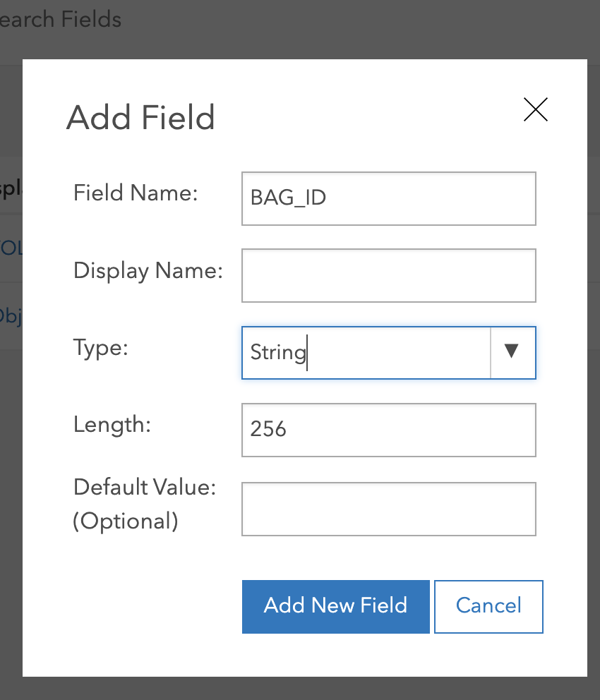Image resolution: width=600 pixels, height=700 pixels.
Task: Click the Search Fields header behind the dialog
Action: coord(61,19)
